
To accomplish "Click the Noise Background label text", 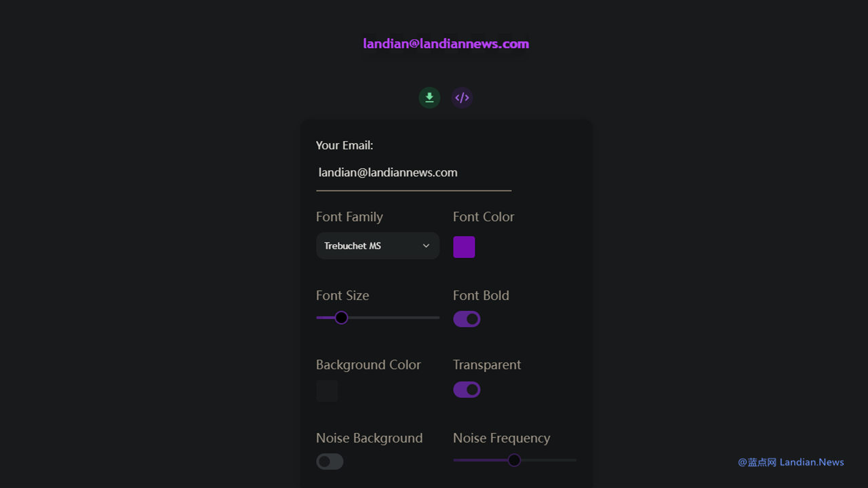I will pos(369,438).
